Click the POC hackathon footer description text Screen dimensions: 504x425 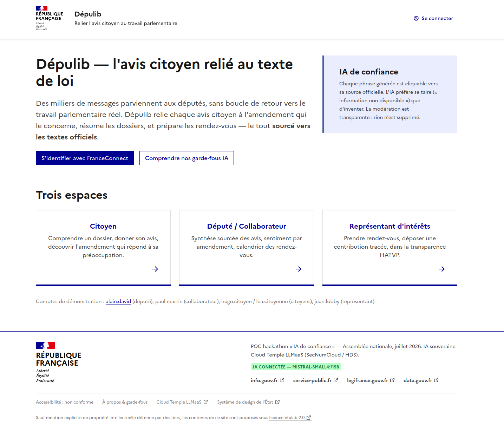coord(353,351)
